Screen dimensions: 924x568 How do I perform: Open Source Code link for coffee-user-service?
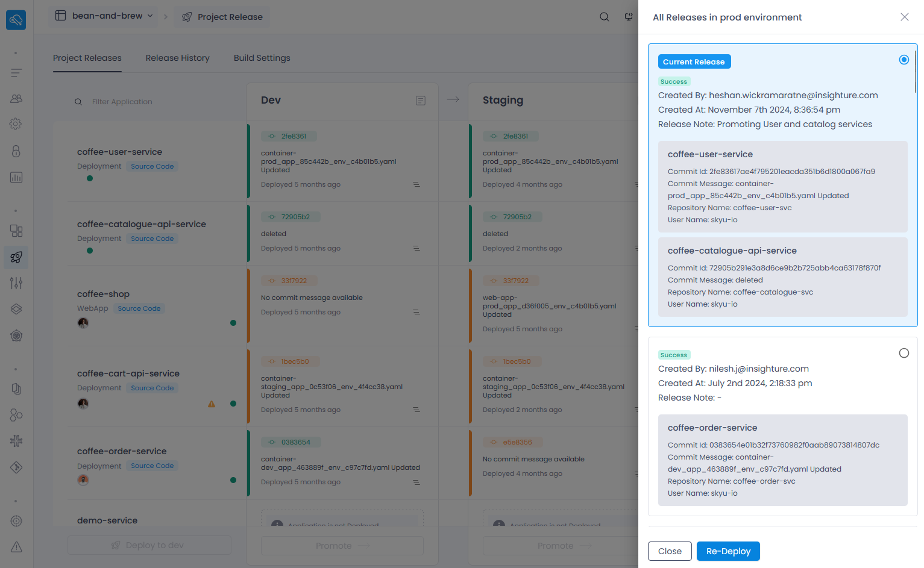[152, 166]
